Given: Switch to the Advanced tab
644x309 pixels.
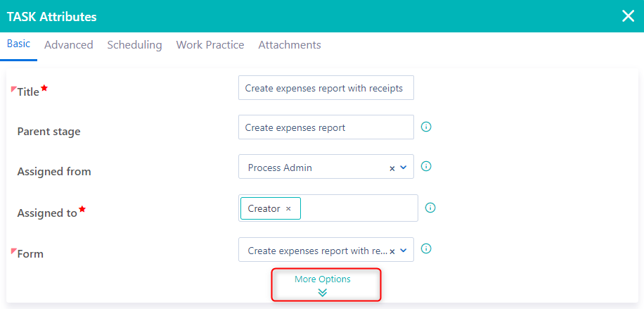Looking at the screenshot, I should click(69, 45).
